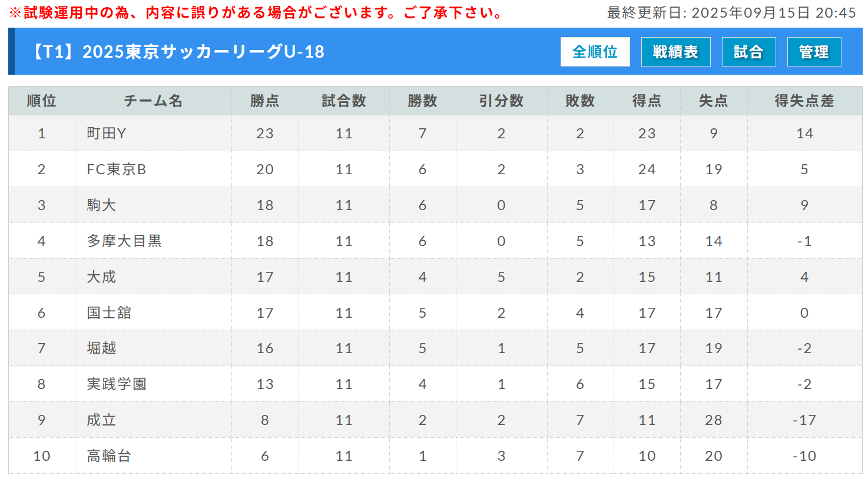This screenshot has height=482, width=868.
Task: Open the 試合 tab
Action: coord(748,52)
